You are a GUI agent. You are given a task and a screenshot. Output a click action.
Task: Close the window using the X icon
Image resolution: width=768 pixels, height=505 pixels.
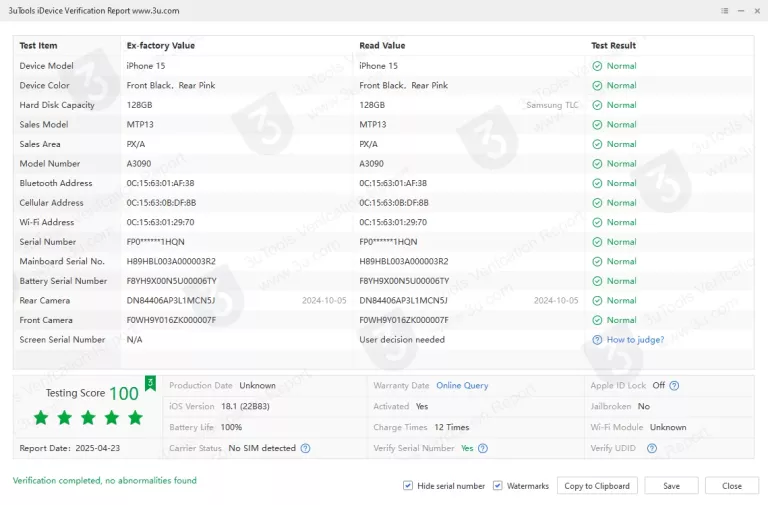pos(757,11)
